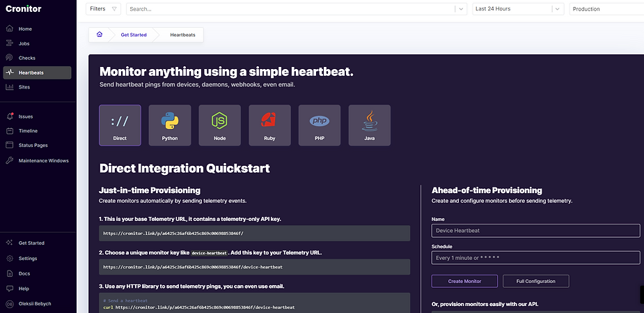Viewport: 644px width, 313px height.
Task: Open the Timeline calendar icon
Action: [10, 131]
